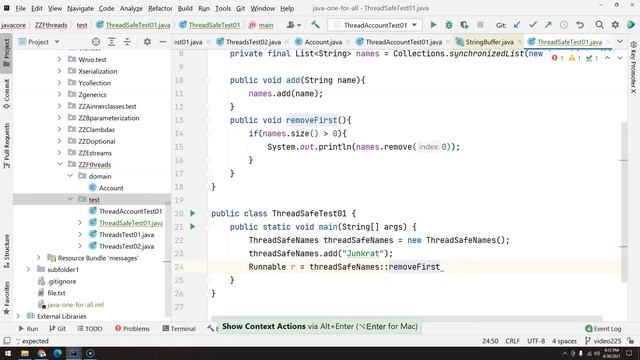Open the Refactor menu
The height and width of the screenshot is (360, 640).
(x=160, y=8)
